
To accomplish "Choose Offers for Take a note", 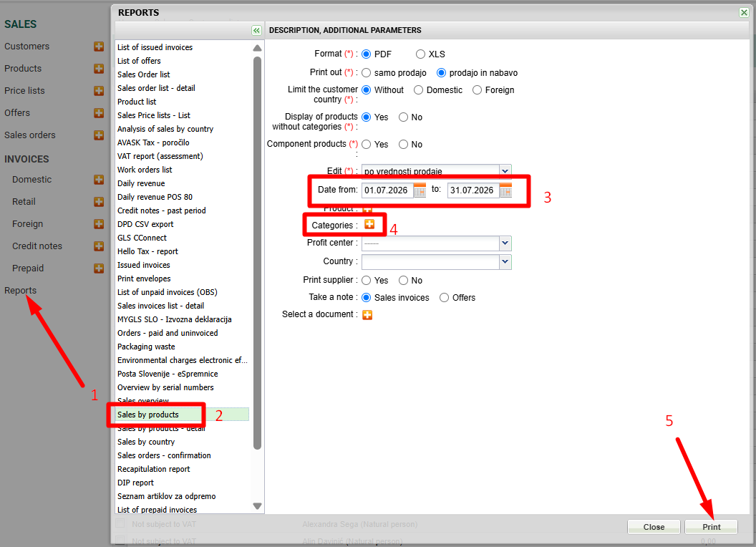I will 444,298.
